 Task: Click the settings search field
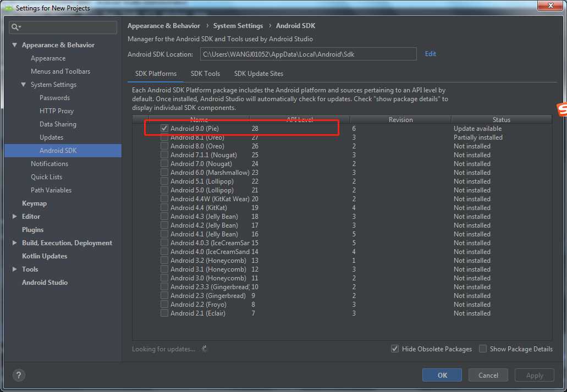point(63,27)
